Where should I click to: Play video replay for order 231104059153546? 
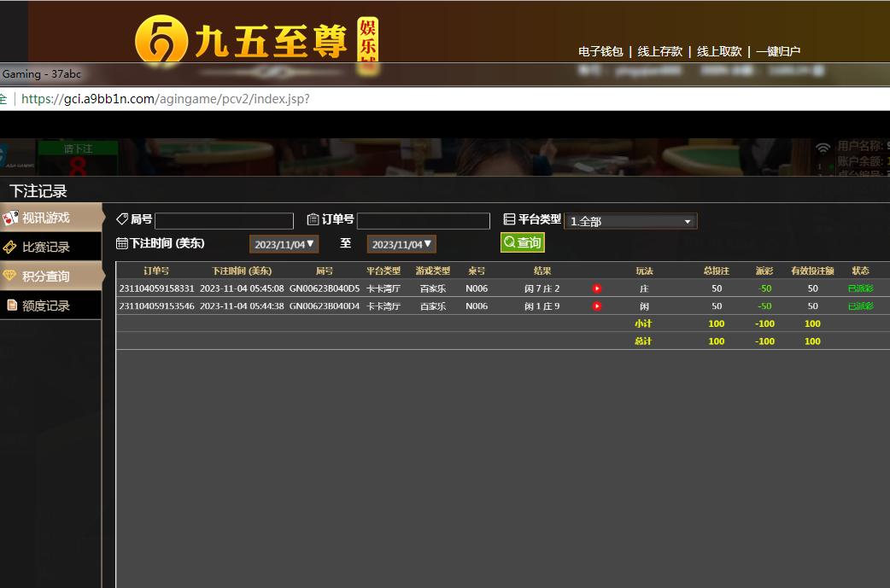click(596, 306)
